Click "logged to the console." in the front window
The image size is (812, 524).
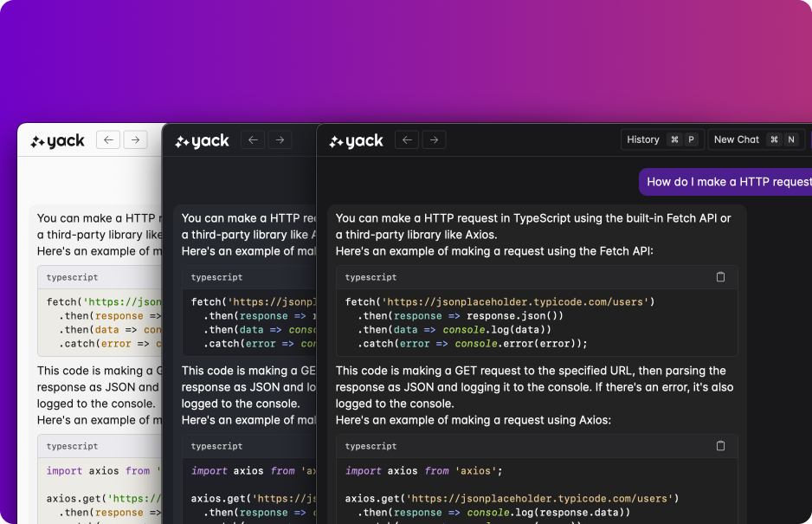click(395, 404)
